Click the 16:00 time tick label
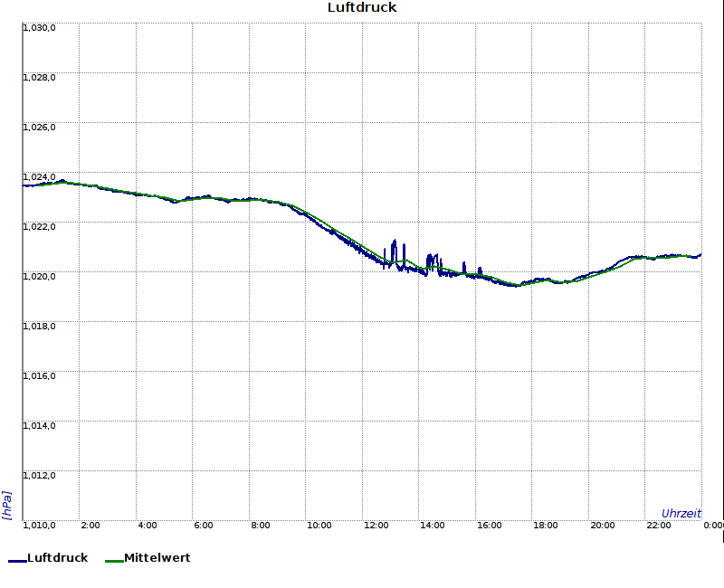Screen dimensions: 724x588 (x=489, y=526)
